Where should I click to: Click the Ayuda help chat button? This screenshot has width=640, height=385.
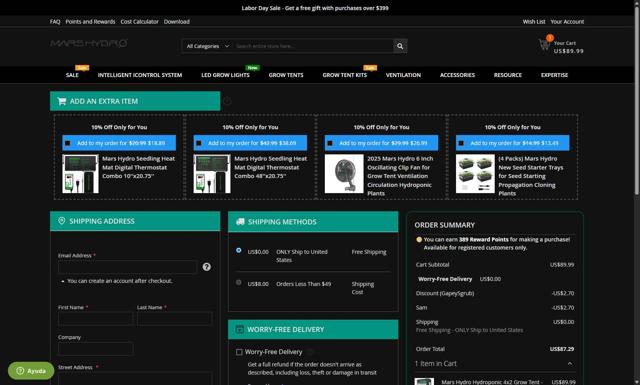(31, 371)
